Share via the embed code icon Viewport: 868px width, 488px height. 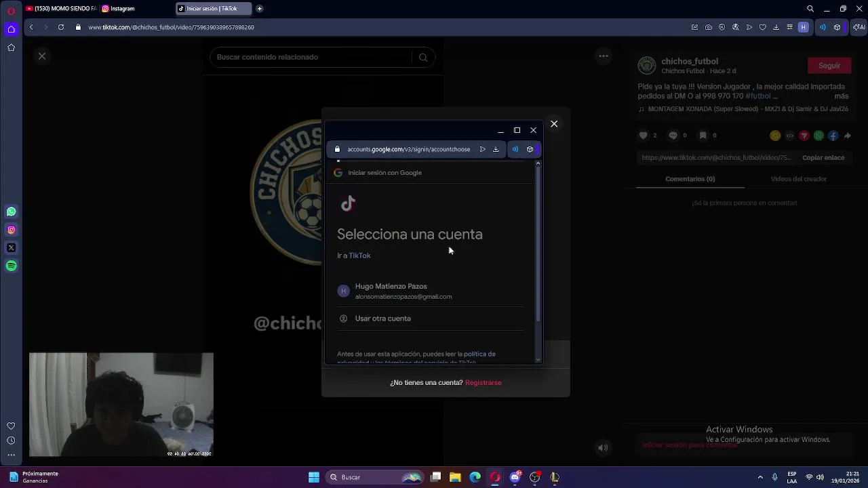tap(789, 136)
